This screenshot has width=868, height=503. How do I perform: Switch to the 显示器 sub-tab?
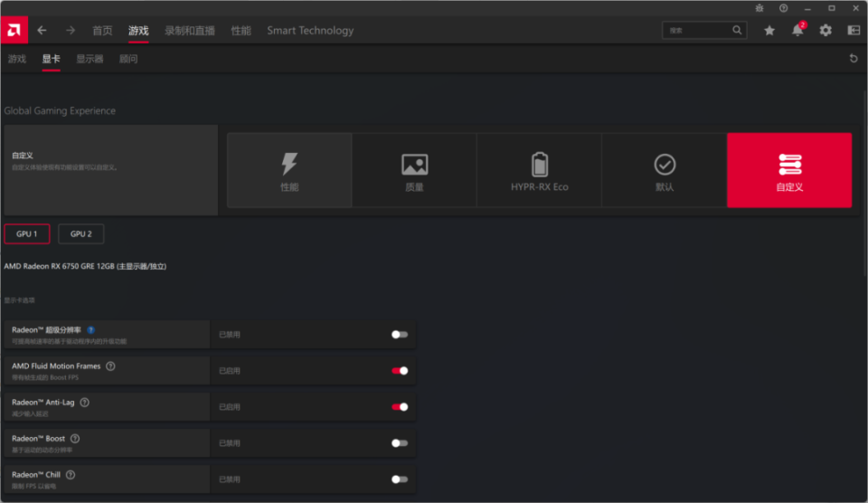point(90,59)
